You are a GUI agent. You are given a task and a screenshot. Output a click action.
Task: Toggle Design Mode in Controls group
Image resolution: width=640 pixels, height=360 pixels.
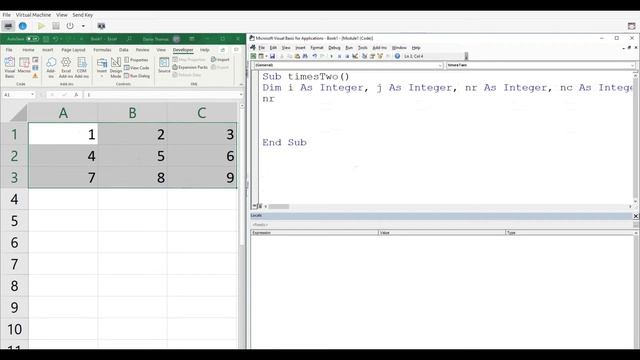[x=116, y=67]
